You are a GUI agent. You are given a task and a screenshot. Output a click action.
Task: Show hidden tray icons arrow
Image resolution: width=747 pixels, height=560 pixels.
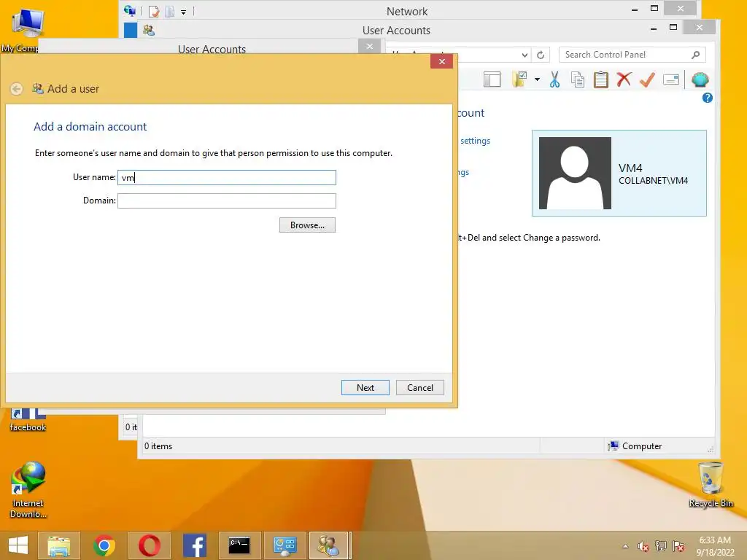625,546
